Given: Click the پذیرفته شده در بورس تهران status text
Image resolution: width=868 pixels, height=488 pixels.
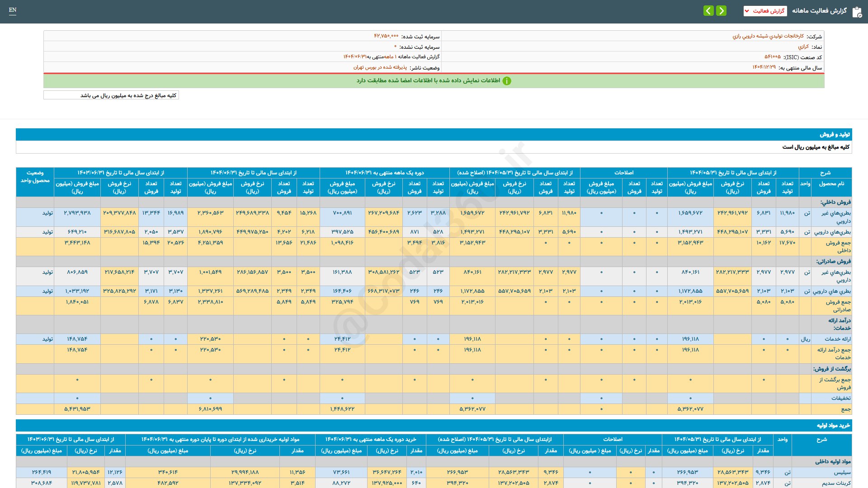Looking at the screenshot, I should click(x=380, y=67).
